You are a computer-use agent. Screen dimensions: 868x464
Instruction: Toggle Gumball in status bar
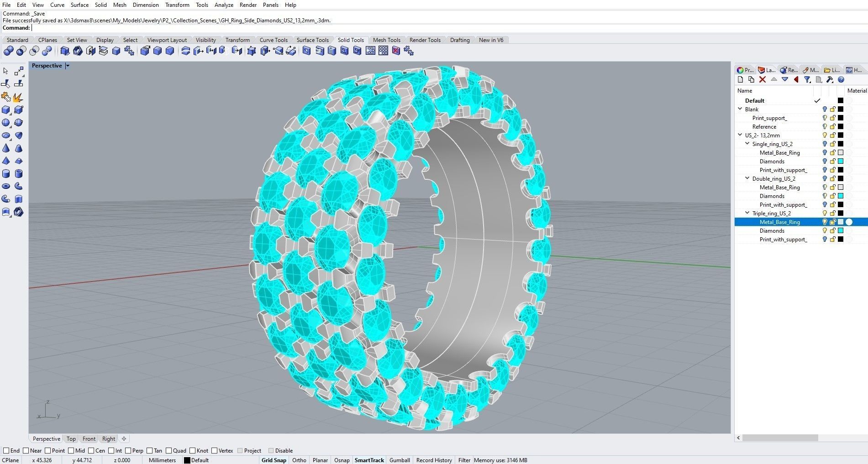click(400, 460)
